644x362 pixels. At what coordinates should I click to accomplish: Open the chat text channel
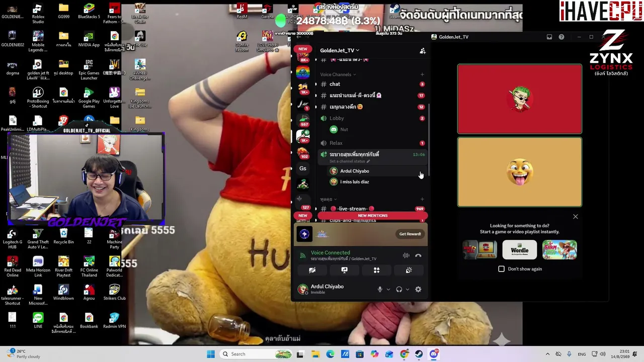[x=372, y=84]
